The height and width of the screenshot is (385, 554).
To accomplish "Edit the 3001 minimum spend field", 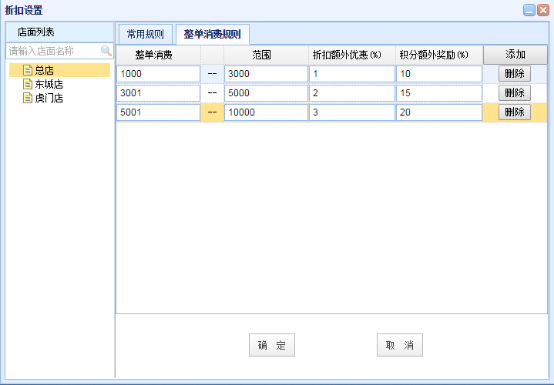I will 158,93.
